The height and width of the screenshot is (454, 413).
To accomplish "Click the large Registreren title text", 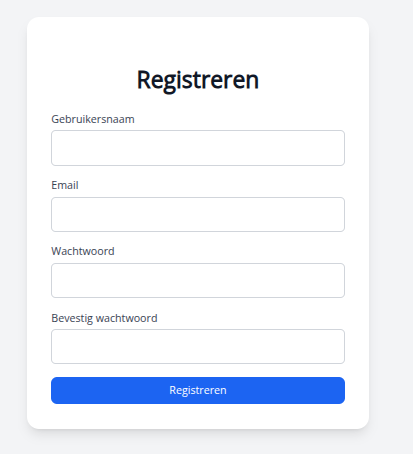I will [198, 80].
